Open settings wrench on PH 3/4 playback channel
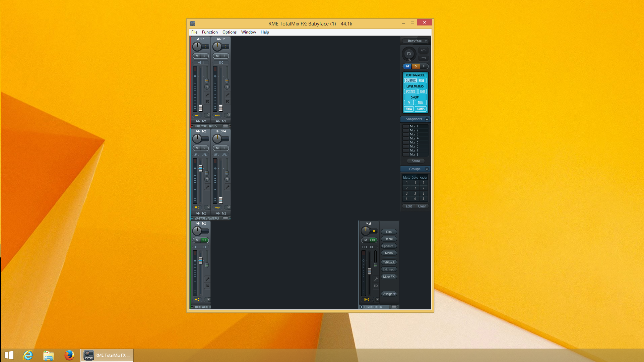Image resolution: width=644 pixels, height=362 pixels. tap(227, 187)
